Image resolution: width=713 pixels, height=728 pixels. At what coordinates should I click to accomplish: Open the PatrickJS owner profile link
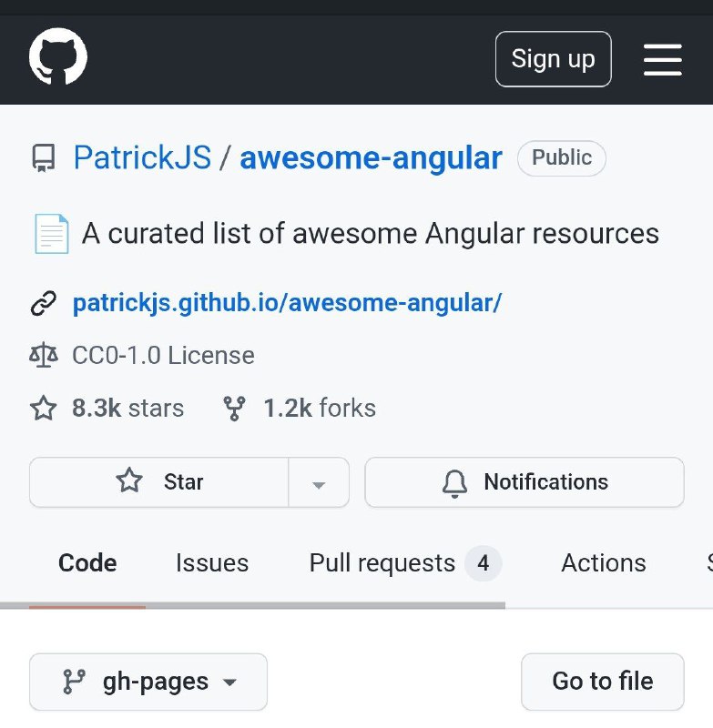[x=143, y=157]
